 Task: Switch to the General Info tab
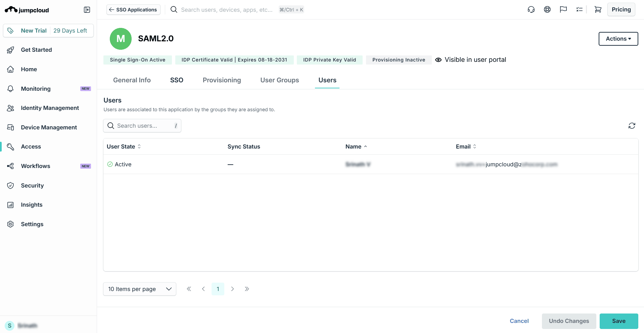point(132,80)
